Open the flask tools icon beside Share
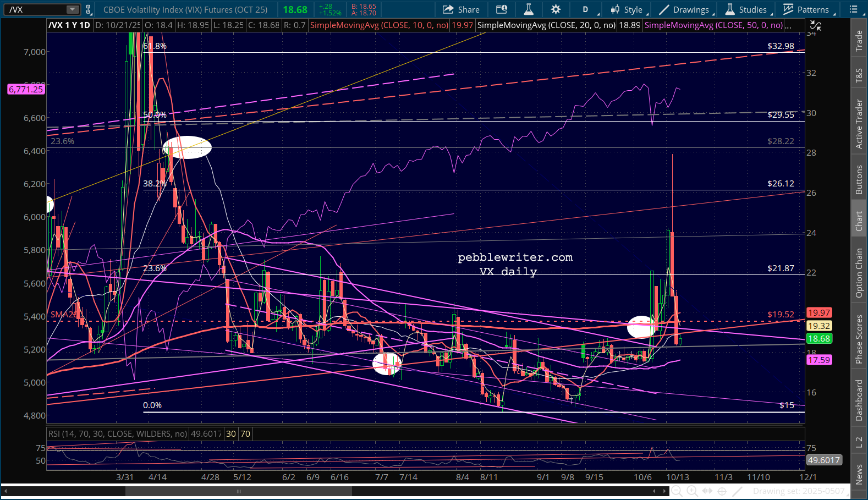Viewport: 868px width, 500px height. coord(528,9)
